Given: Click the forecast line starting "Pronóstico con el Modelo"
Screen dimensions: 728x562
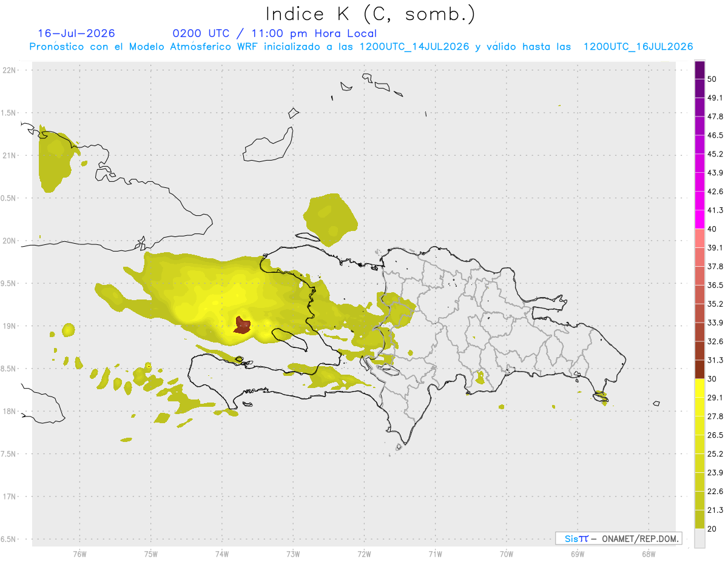Looking at the screenshot, I should [x=361, y=47].
